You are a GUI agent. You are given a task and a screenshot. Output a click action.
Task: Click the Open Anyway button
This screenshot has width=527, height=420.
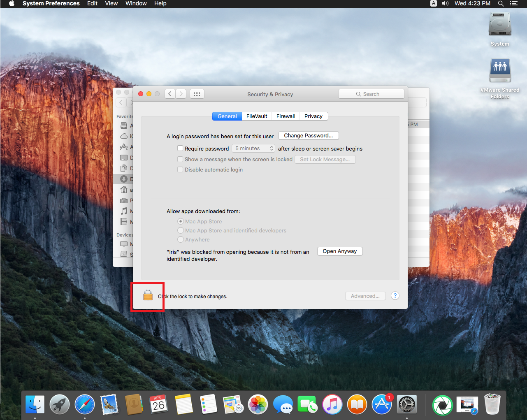tap(339, 251)
